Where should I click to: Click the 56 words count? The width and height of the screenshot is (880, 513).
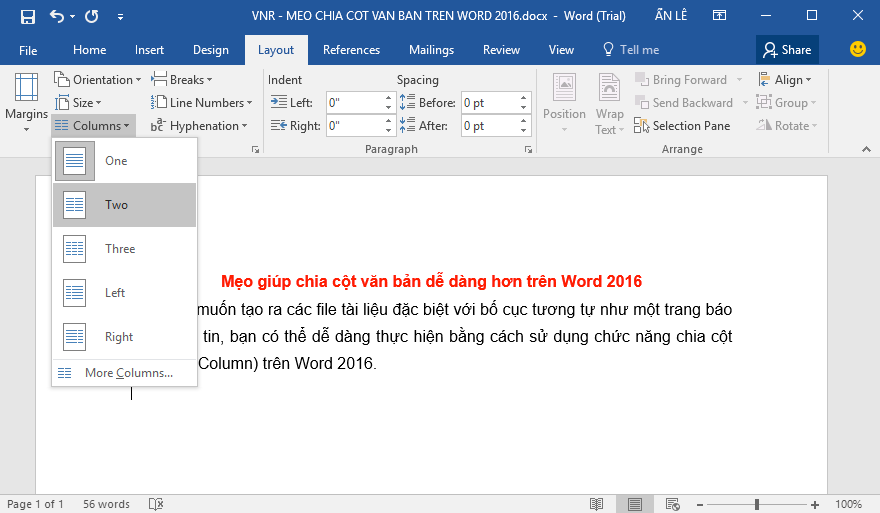[106, 504]
